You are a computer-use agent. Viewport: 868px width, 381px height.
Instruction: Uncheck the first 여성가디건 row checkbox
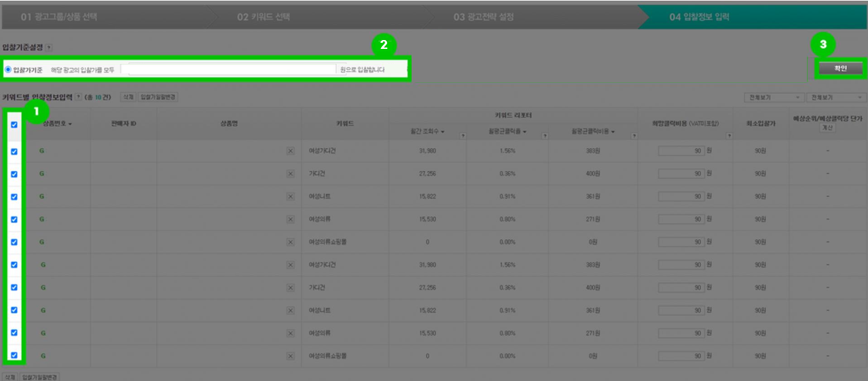tap(14, 151)
